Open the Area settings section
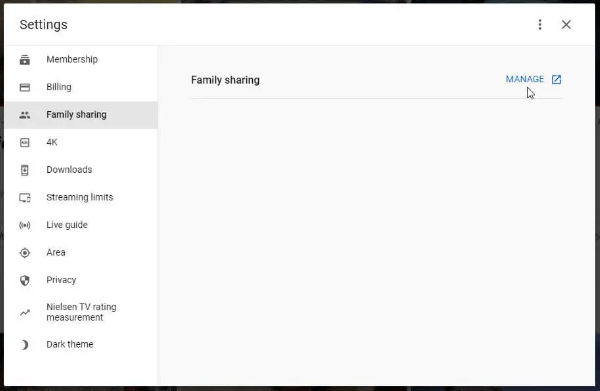The width and height of the screenshot is (600, 391). 81,253
